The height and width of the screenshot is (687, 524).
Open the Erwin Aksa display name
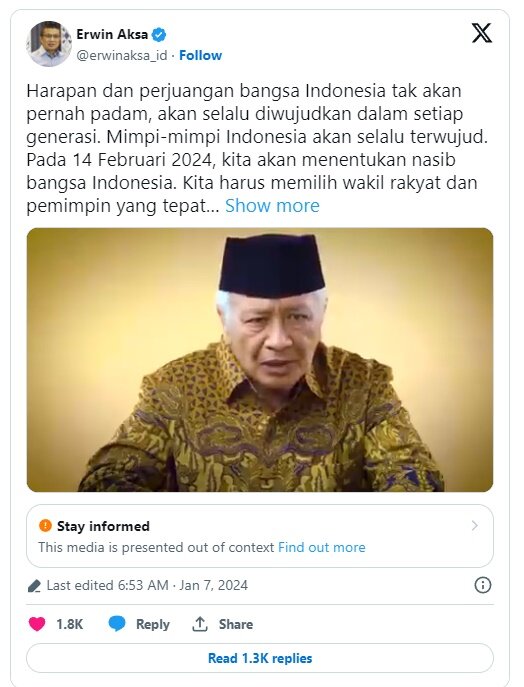(x=112, y=34)
